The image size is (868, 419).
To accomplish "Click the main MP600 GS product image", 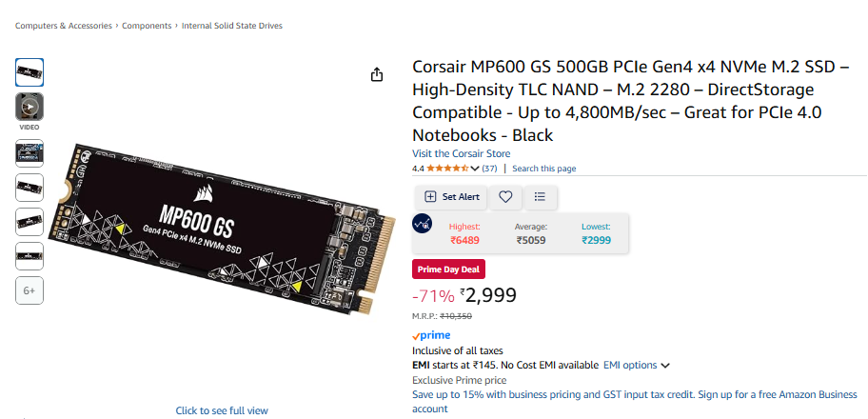I will (222, 229).
